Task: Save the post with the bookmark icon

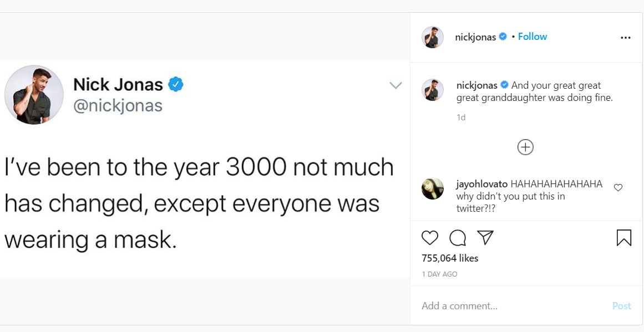Action: tap(624, 238)
